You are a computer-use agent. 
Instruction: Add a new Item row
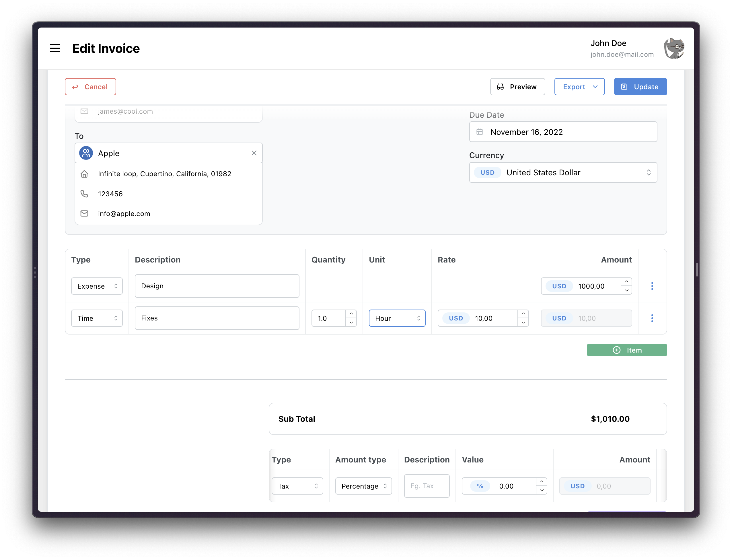click(x=626, y=350)
